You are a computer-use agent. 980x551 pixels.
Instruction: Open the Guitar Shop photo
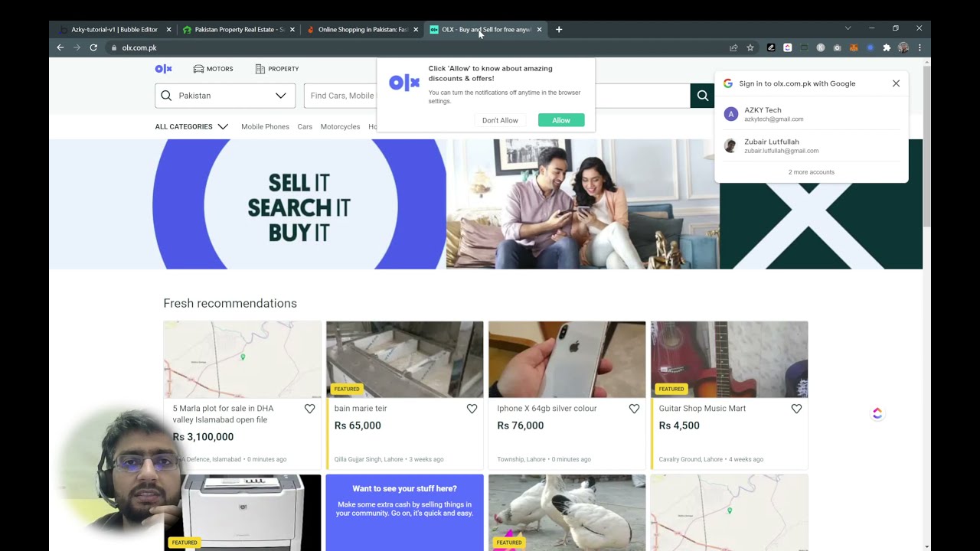coord(729,360)
